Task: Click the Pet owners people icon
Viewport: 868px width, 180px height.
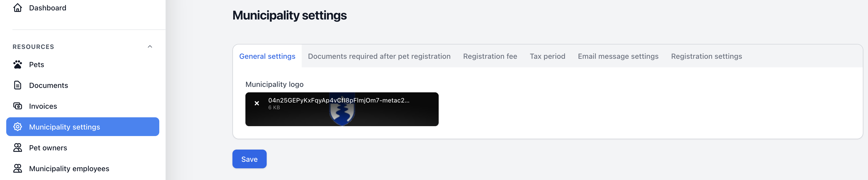Action: [18, 147]
